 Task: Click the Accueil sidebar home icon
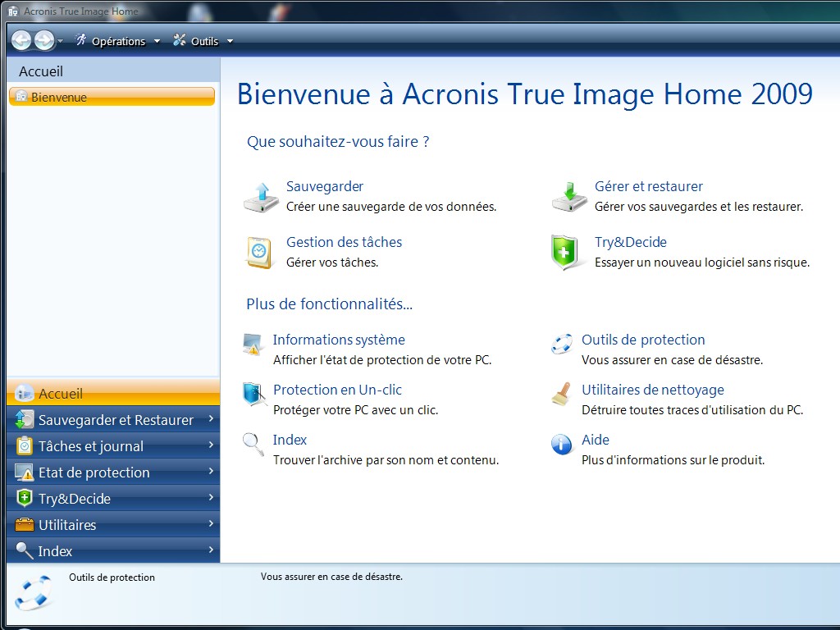pyautogui.click(x=24, y=393)
